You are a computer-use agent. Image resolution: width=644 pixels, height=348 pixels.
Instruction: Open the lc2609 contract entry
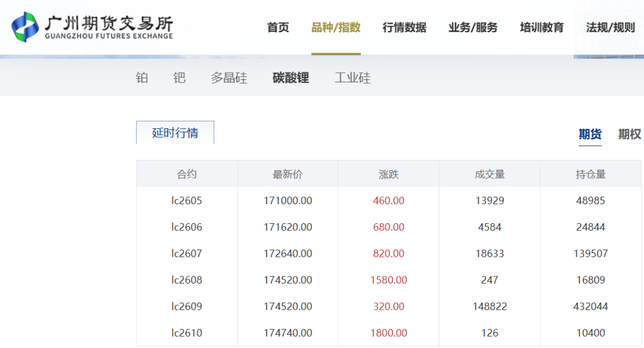(x=187, y=306)
